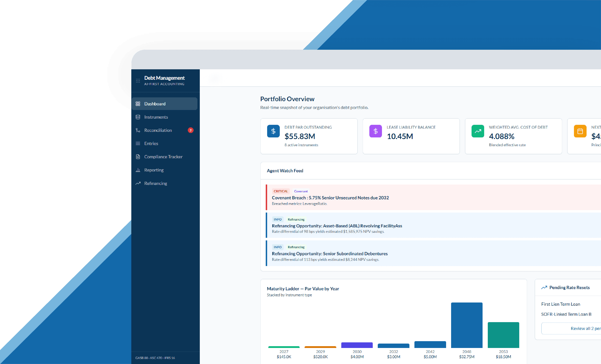601x364 pixels.
Task: Select First Lien Term Loan rate reset
Action: (x=561, y=304)
